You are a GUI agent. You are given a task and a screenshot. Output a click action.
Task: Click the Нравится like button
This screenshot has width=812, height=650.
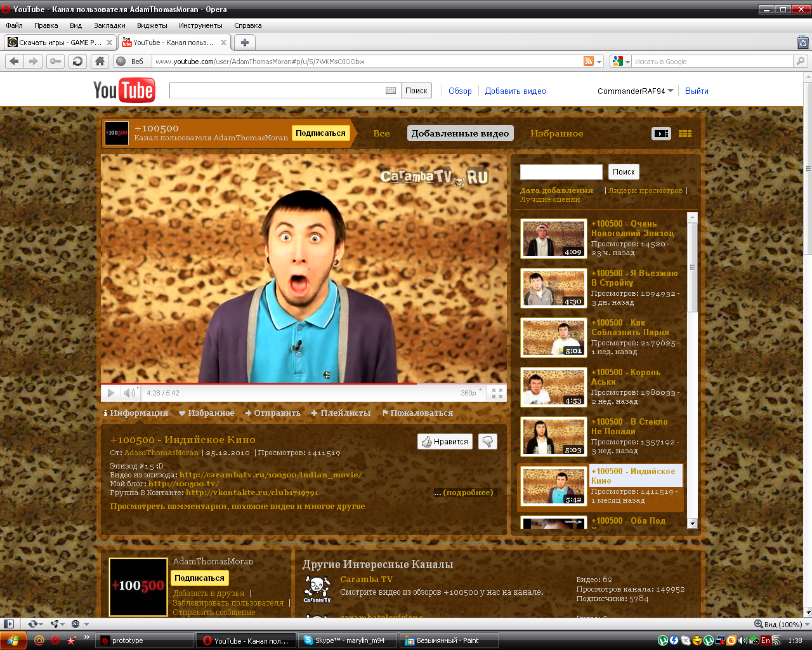[x=445, y=441]
